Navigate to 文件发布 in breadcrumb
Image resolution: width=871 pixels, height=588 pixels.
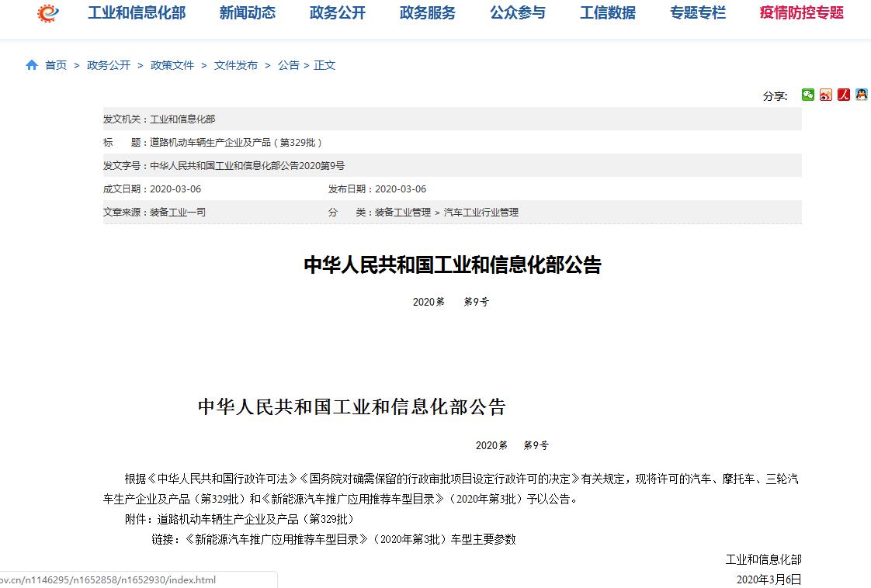236,65
